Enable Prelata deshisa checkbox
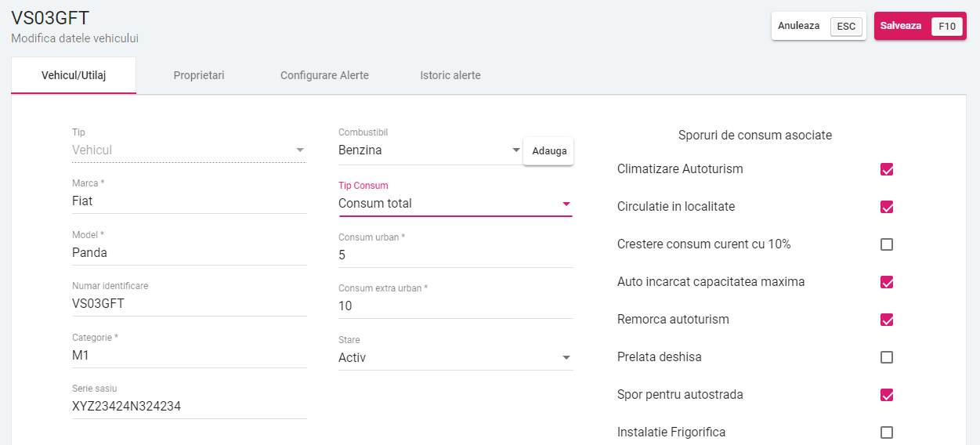This screenshot has width=980, height=445. click(887, 357)
